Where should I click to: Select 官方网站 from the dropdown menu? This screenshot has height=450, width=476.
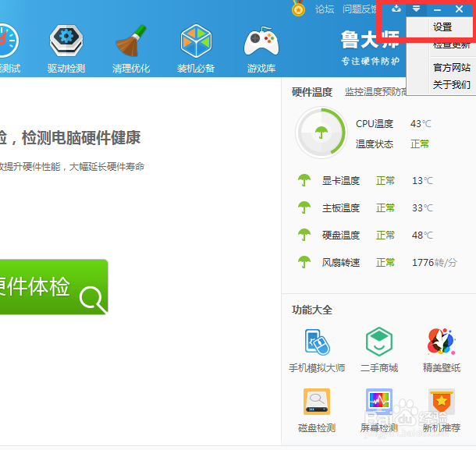tap(451, 67)
